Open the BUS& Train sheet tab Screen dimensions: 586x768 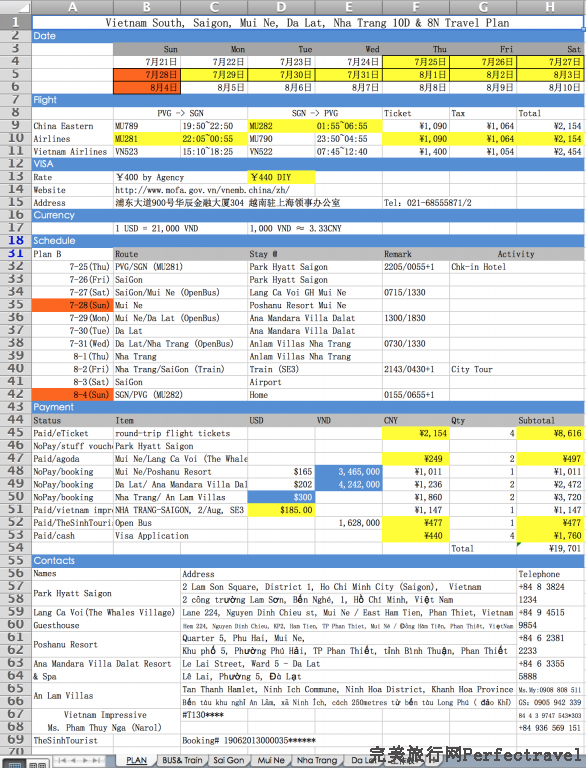(x=182, y=760)
